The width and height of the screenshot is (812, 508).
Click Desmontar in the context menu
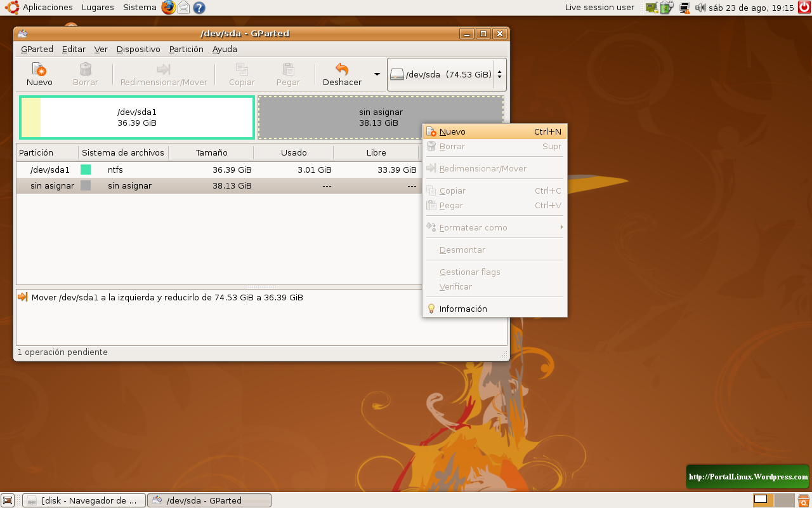pos(495,250)
